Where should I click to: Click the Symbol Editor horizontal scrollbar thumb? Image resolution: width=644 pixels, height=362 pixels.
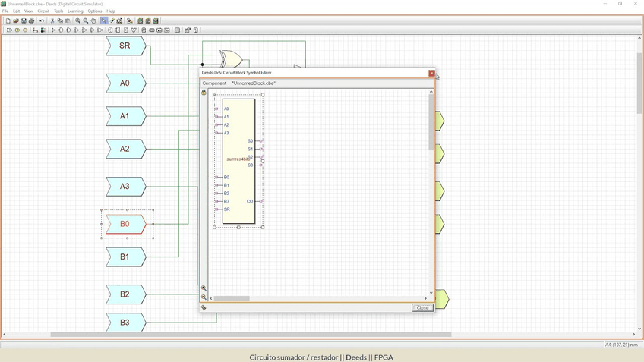232,298
